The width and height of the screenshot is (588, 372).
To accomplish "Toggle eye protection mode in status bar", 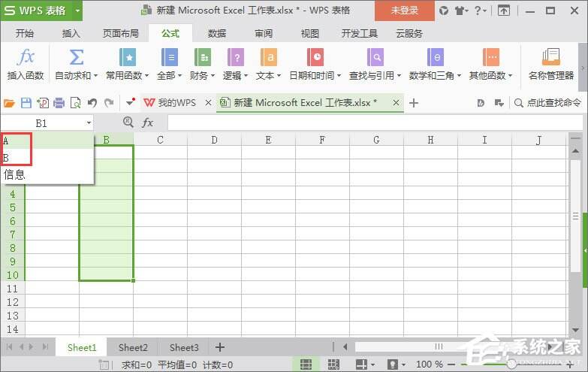I will point(393,364).
